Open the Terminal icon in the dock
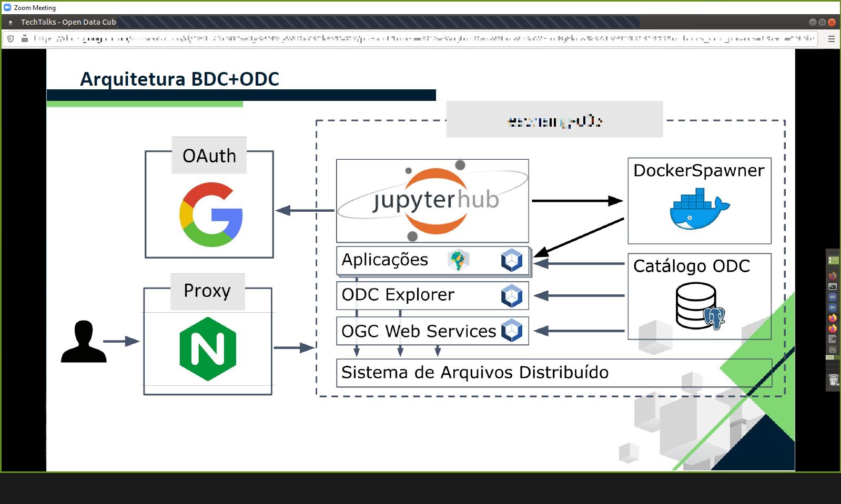The width and height of the screenshot is (841, 504). tap(833, 286)
